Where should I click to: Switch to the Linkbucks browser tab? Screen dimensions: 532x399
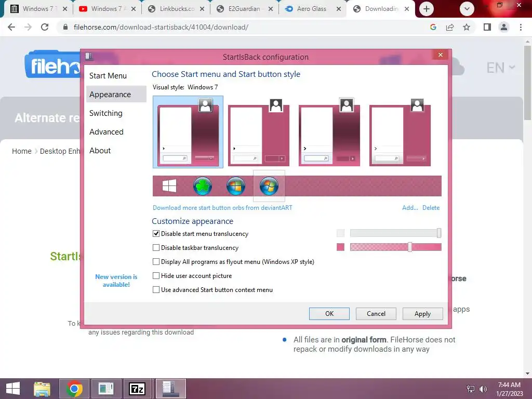click(x=176, y=9)
